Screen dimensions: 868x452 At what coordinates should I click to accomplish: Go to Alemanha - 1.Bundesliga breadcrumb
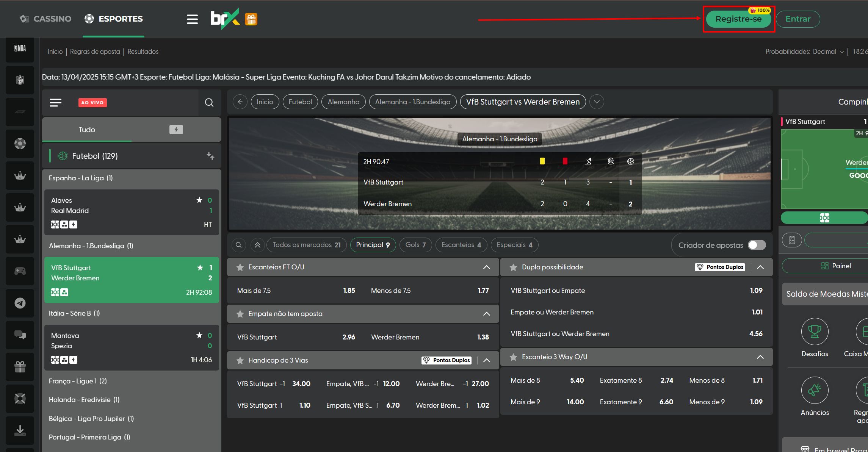pos(413,102)
